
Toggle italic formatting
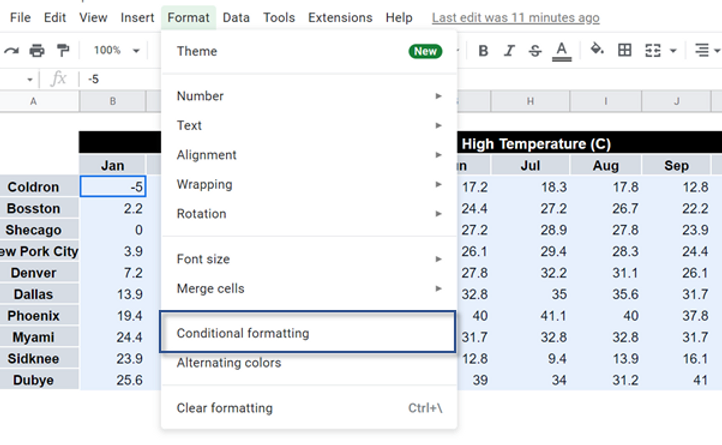pyautogui.click(x=509, y=51)
